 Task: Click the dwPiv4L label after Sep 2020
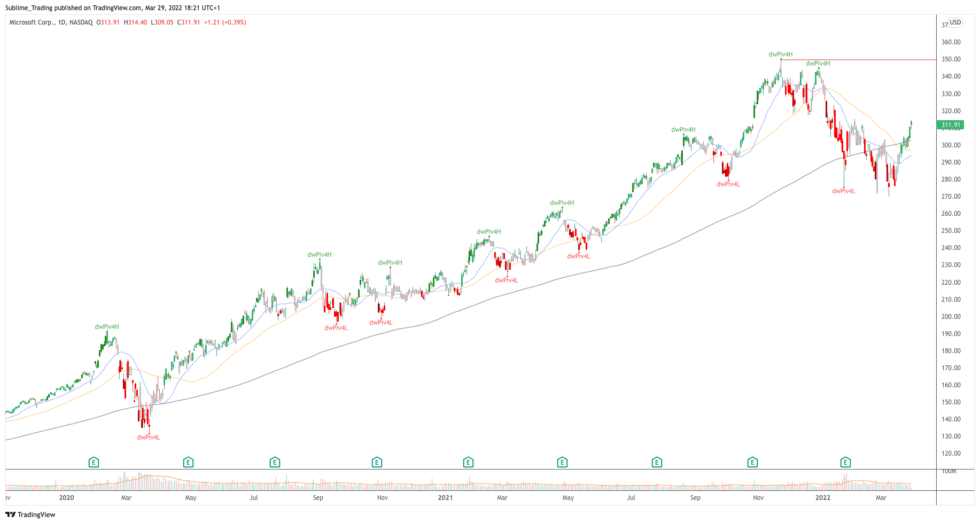(336, 328)
